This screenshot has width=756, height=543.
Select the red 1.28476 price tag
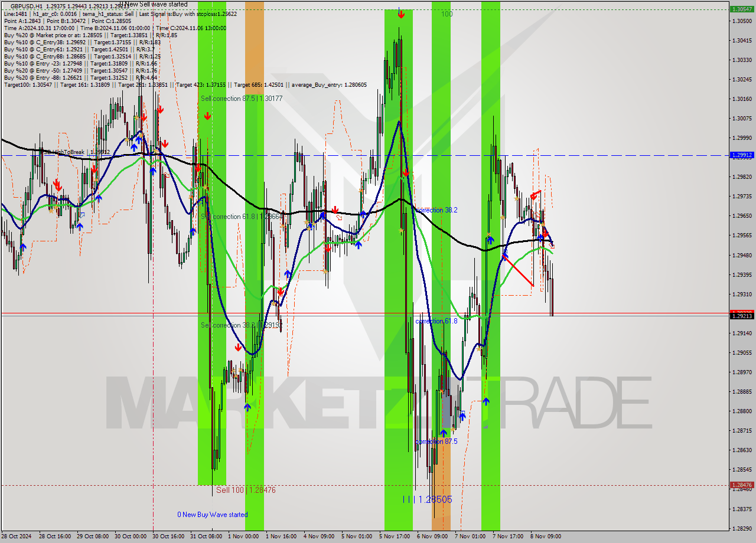point(742,485)
